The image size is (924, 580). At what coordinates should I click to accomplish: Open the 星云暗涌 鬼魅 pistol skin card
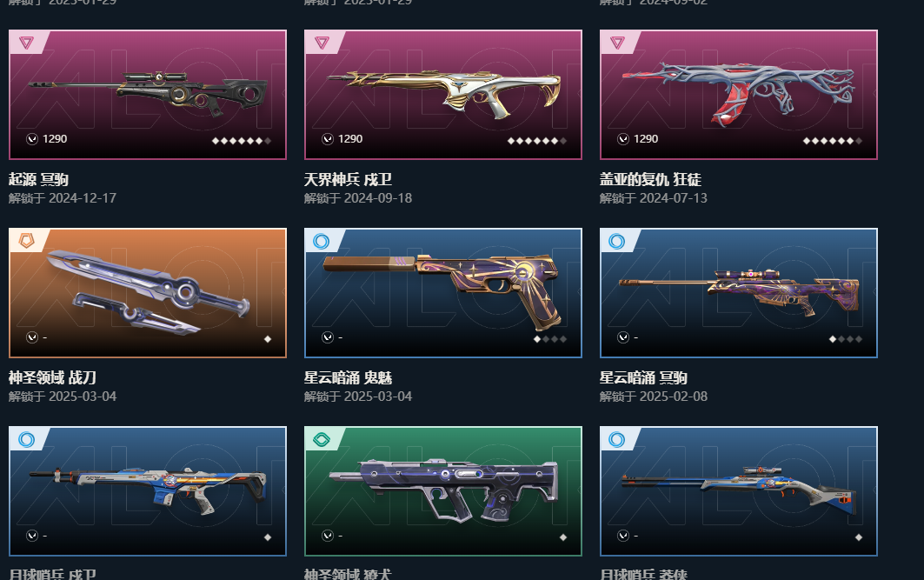click(443, 293)
